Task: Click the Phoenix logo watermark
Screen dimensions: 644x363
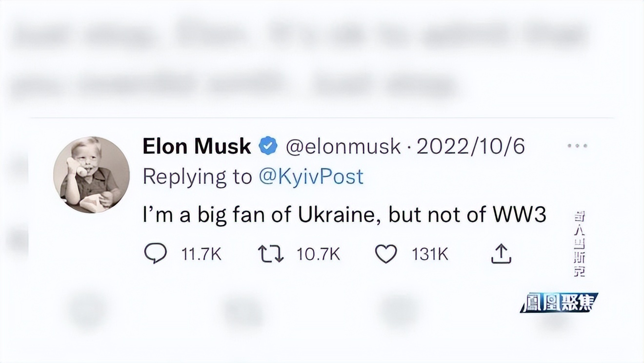Action: click(x=559, y=302)
